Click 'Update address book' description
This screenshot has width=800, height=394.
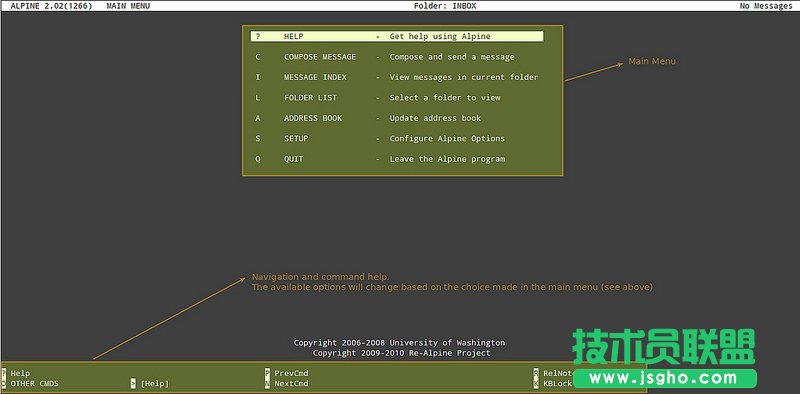(x=435, y=118)
